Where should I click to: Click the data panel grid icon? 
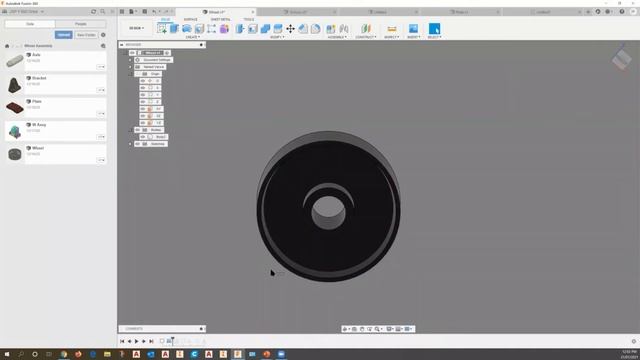coord(122,12)
